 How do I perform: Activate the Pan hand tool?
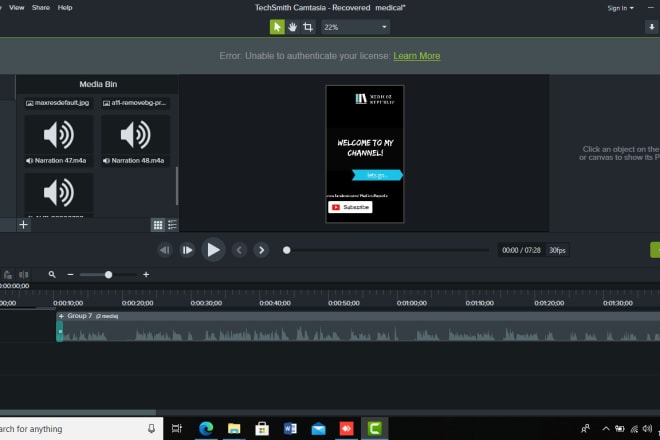293,27
